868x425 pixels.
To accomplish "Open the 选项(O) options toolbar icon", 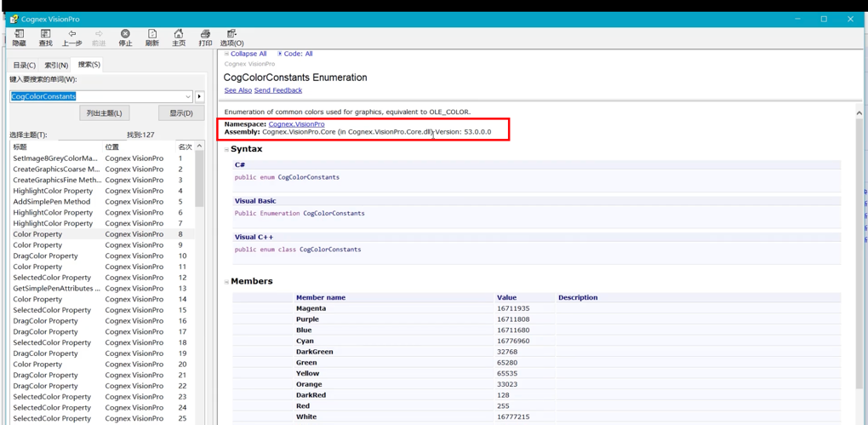I will click(x=232, y=37).
